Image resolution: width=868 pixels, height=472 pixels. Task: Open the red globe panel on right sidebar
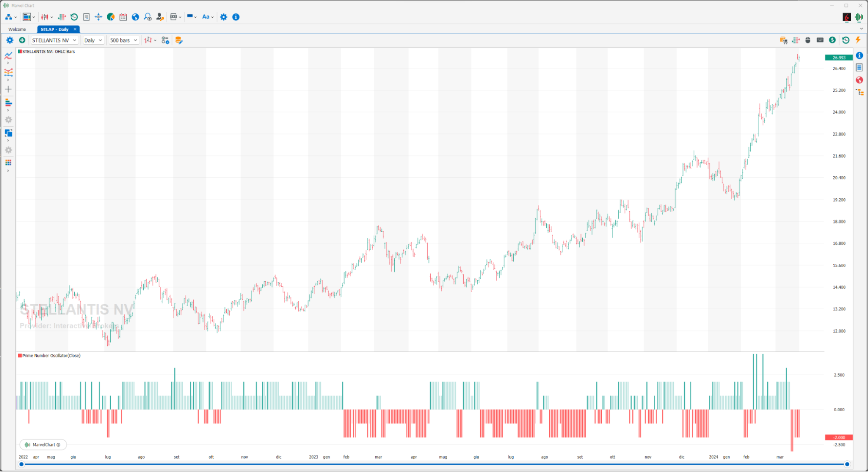click(859, 80)
